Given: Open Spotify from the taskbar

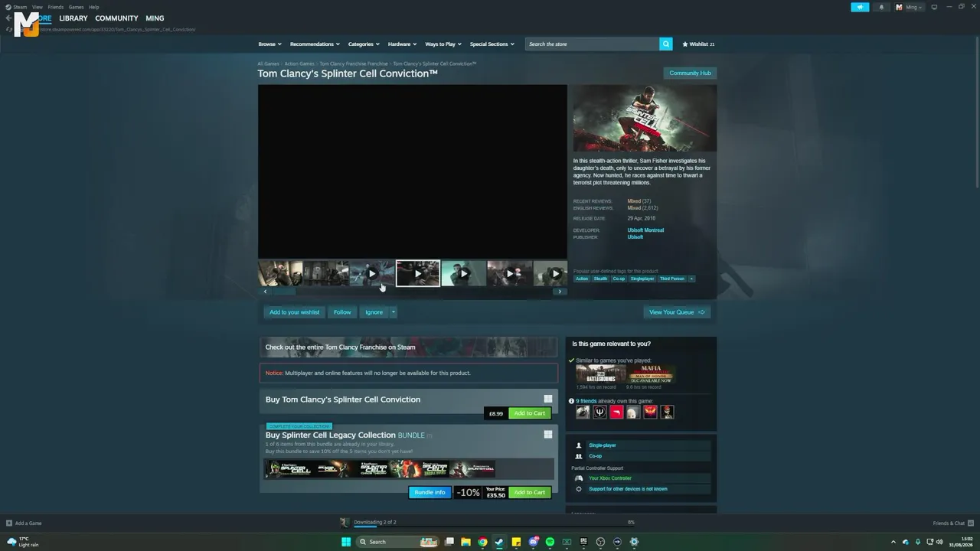Looking at the screenshot, I should (550, 542).
